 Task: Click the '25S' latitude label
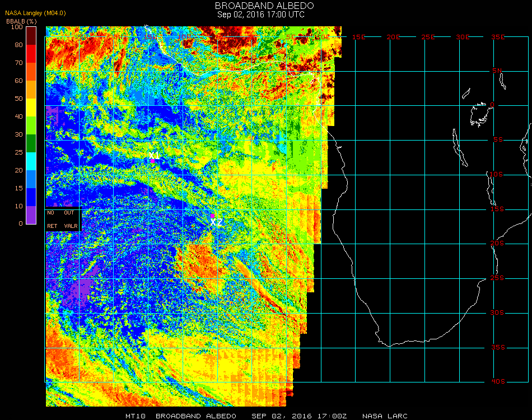click(x=497, y=278)
